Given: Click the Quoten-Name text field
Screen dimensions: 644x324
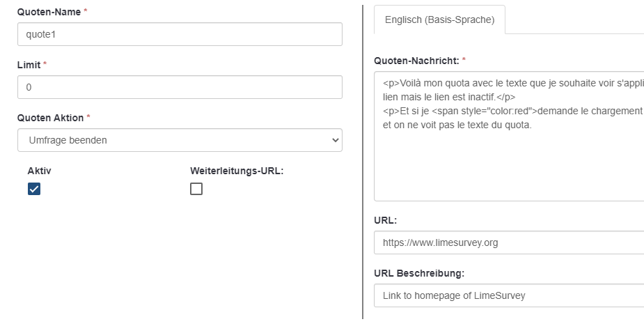Looking at the screenshot, I should 180,34.
